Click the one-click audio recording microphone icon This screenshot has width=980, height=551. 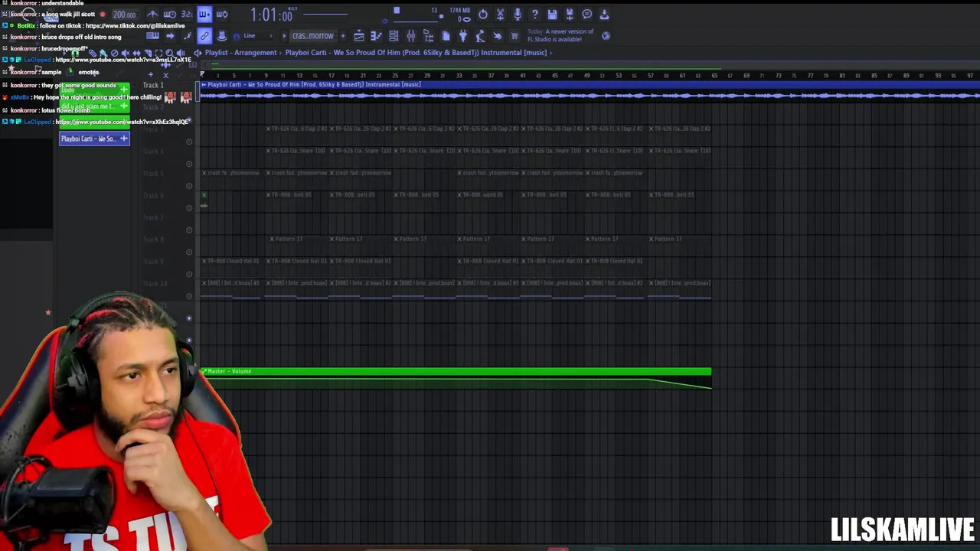518,15
